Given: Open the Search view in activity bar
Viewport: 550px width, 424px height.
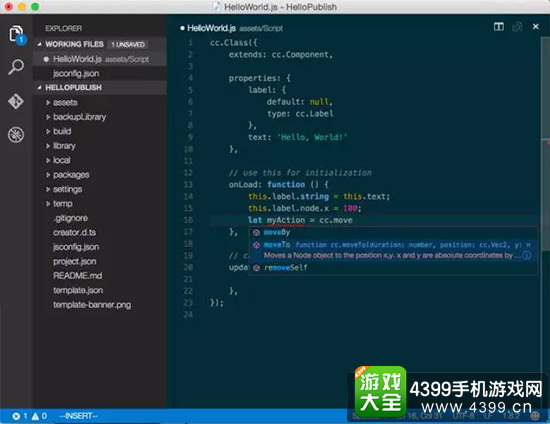Looking at the screenshot, I should pyautogui.click(x=16, y=67).
